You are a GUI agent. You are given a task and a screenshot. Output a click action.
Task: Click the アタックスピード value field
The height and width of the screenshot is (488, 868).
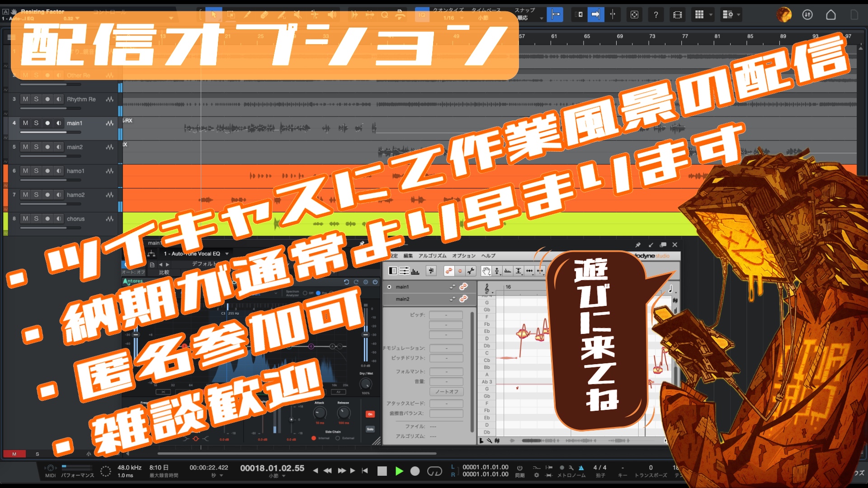pyautogui.click(x=446, y=404)
